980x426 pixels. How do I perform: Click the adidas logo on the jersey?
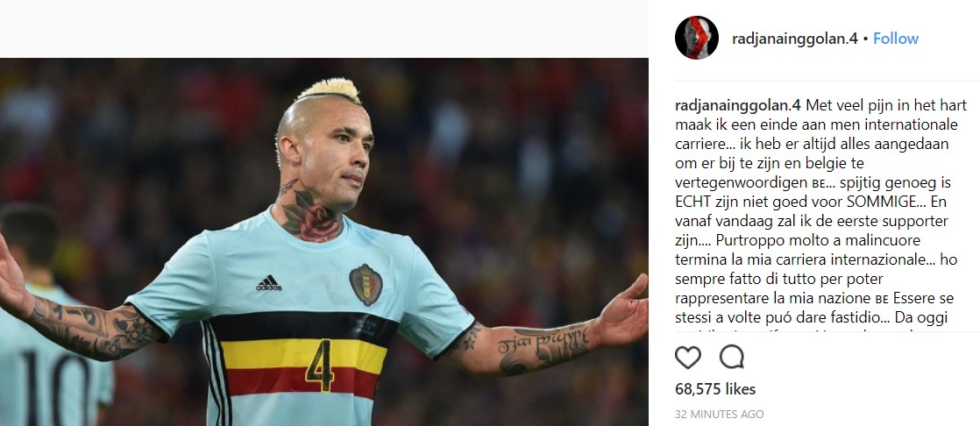coord(269,283)
